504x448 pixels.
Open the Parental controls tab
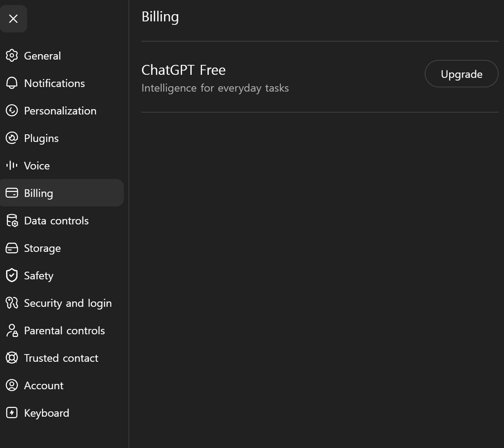coord(62,330)
